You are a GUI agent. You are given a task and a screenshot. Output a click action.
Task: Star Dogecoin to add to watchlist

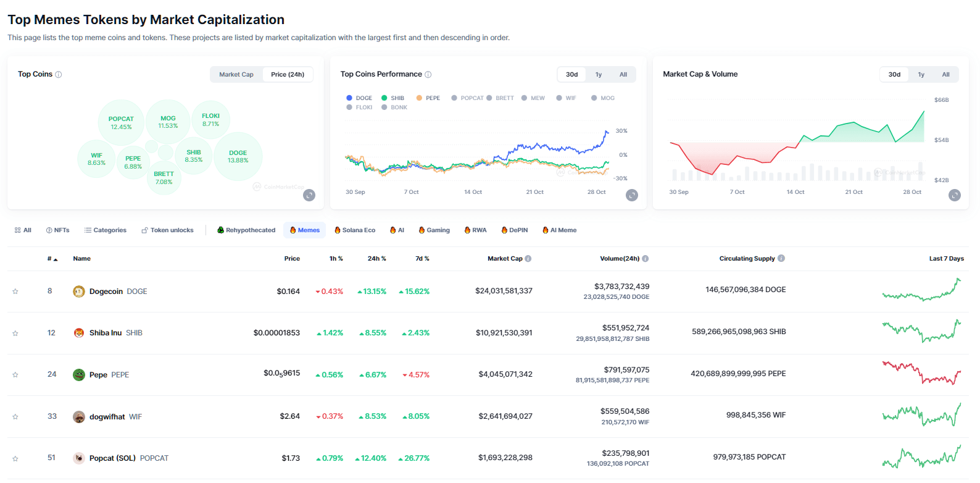(15, 292)
